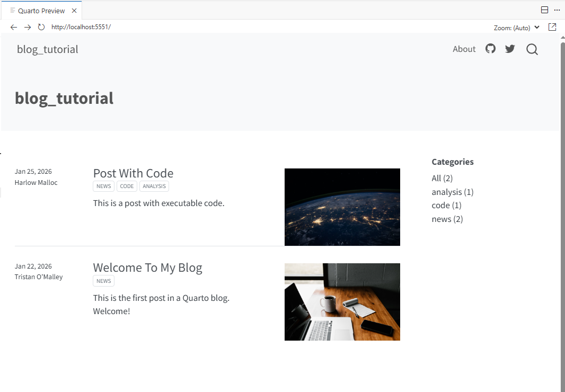The height and width of the screenshot is (392, 565).
Task: Click the GitHub icon in navbar
Action: coord(490,49)
